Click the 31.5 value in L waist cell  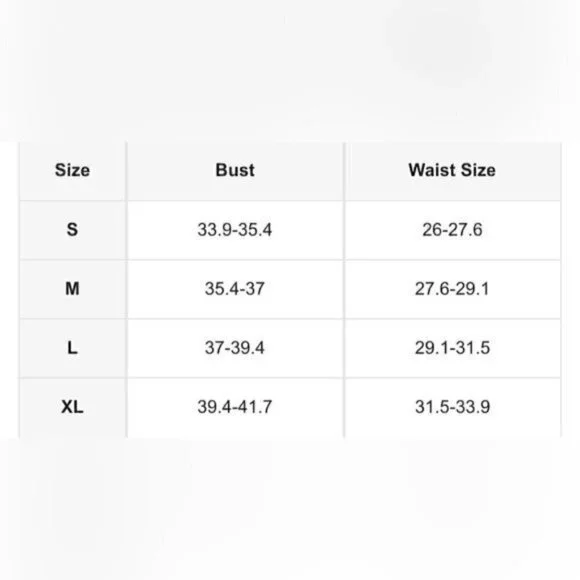473,348
